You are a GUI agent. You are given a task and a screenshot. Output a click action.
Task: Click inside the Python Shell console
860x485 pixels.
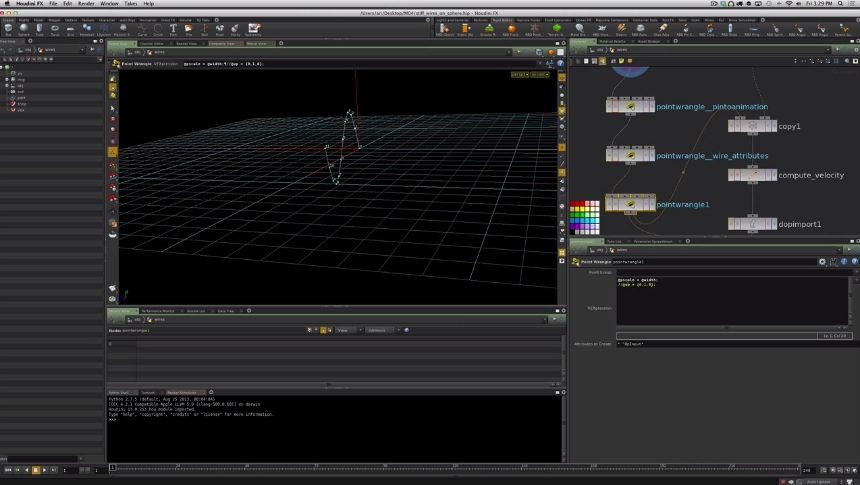330,430
